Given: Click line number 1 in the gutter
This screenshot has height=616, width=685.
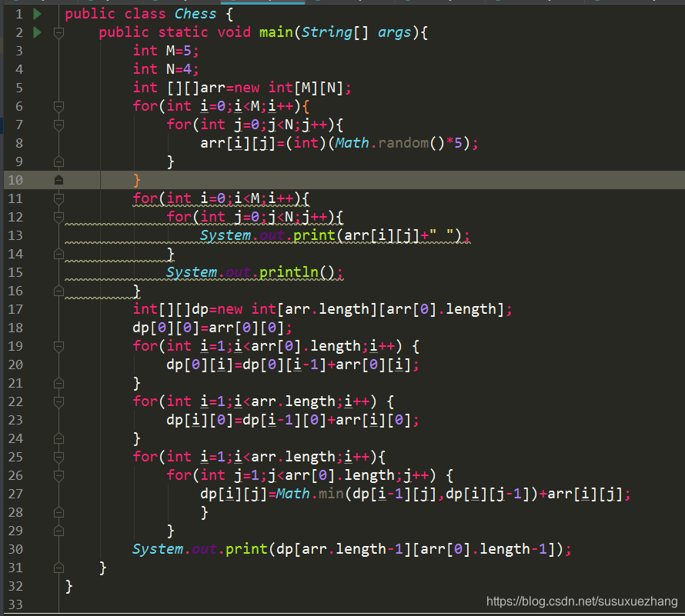Looking at the screenshot, I should point(18,15).
